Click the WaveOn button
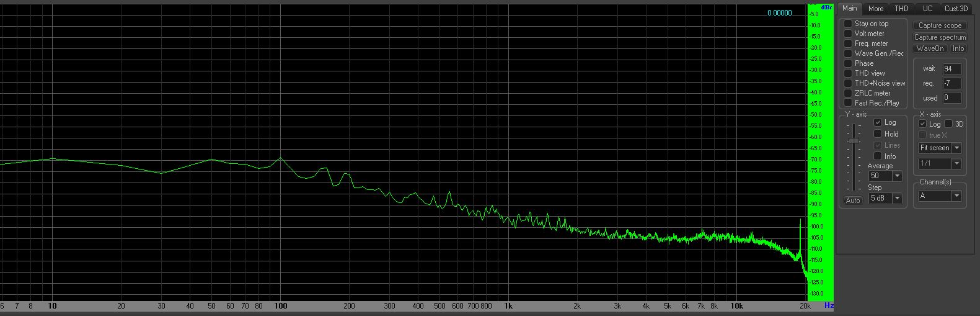Screen dimensions: 980x316 tap(930, 48)
